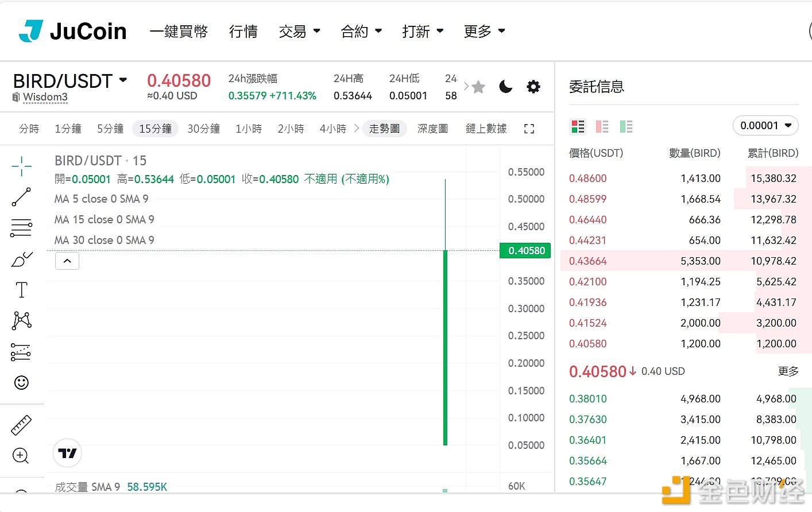Open chart settings gear
Viewport: 812px width, 512px height.
(533, 87)
